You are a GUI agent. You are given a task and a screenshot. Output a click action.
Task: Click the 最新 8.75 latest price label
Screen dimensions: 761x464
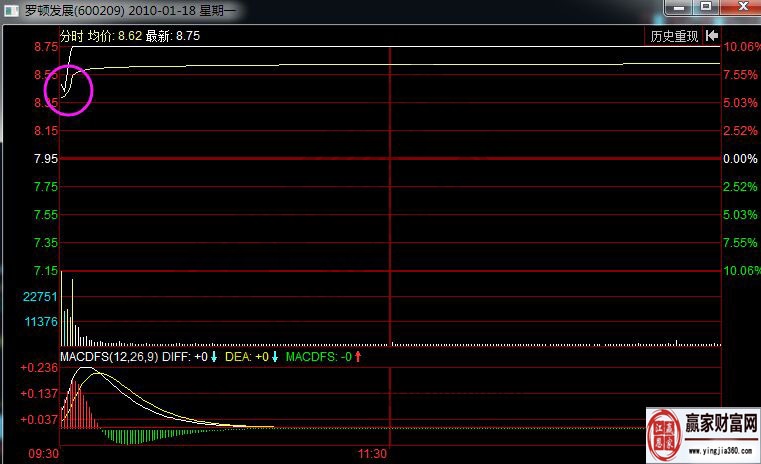(173, 36)
